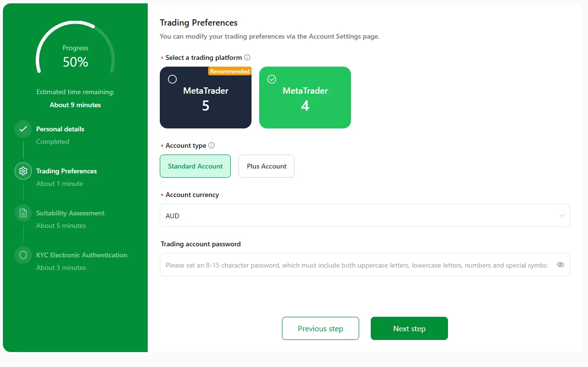Click the shield icon for KYC Electronic Authentication
This screenshot has height=367, width=588.
(23, 255)
